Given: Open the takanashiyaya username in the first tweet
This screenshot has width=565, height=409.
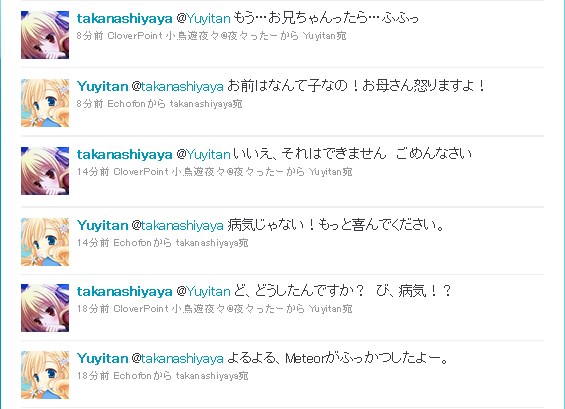Looking at the screenshot, I should [125, 18].
